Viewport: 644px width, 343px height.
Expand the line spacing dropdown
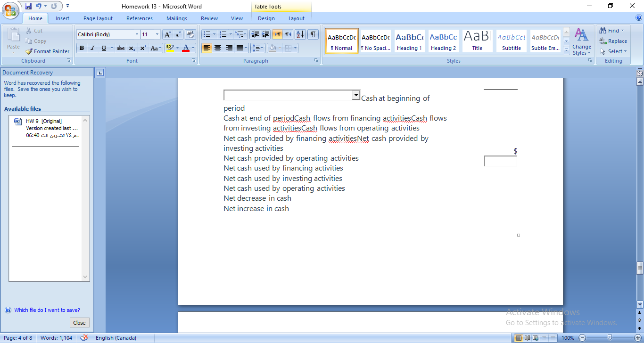(x=261, y=48)
